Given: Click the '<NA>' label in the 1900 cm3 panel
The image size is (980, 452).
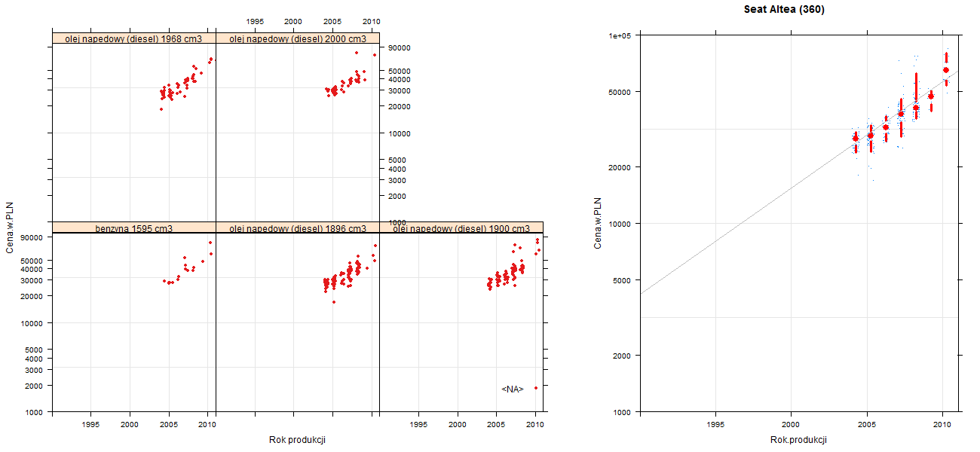Looking at the screenshot, I should (x=513, y=389).
